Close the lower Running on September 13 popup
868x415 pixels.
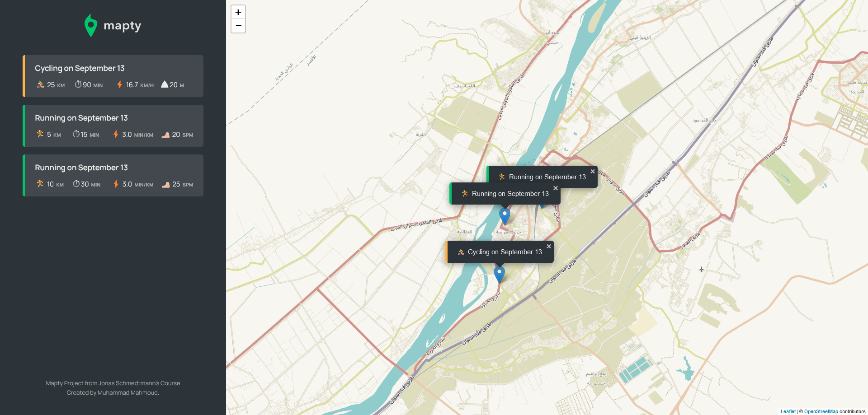coord(556,188)
